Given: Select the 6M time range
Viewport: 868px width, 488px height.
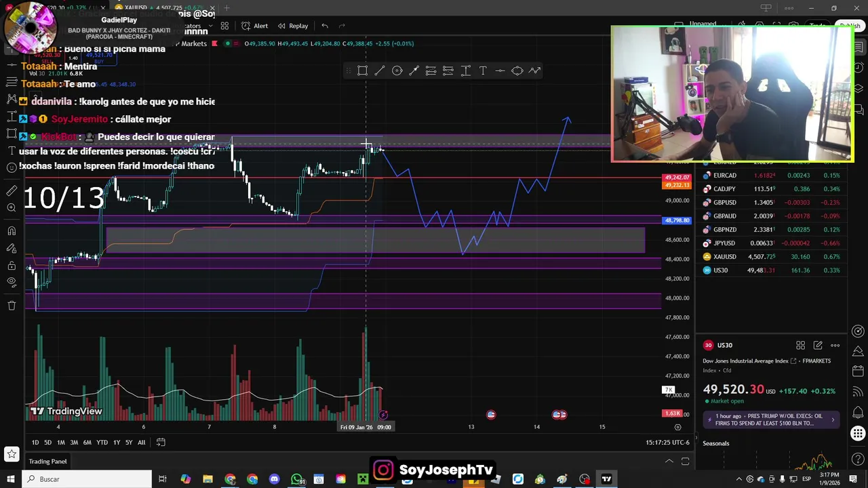Looking at the screenshot, I should (87, 443).
